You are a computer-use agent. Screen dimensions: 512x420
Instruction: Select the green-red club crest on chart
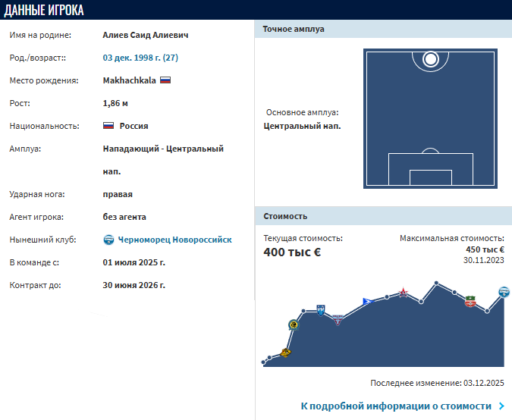point(470,302)
